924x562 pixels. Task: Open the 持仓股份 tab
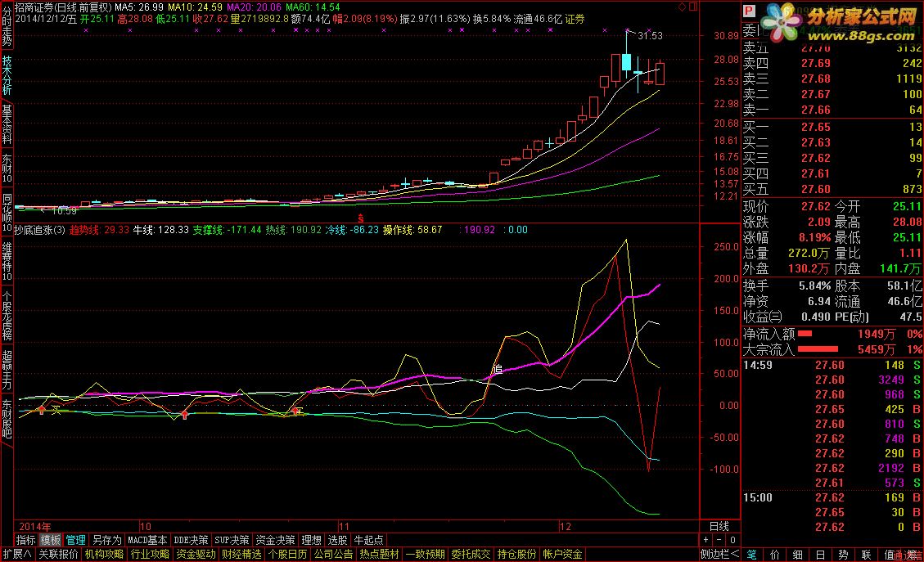coord(516,555)
